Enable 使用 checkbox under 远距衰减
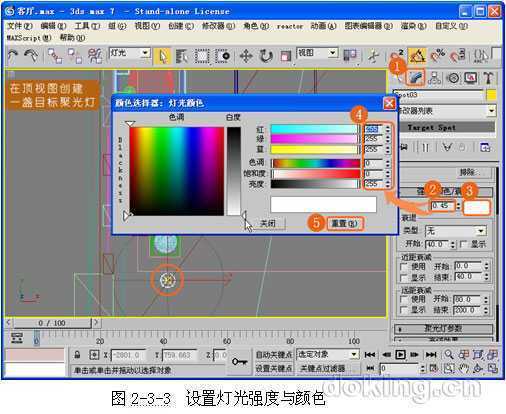The height and width of the screenshot is (414, 506). pos(404,299)
